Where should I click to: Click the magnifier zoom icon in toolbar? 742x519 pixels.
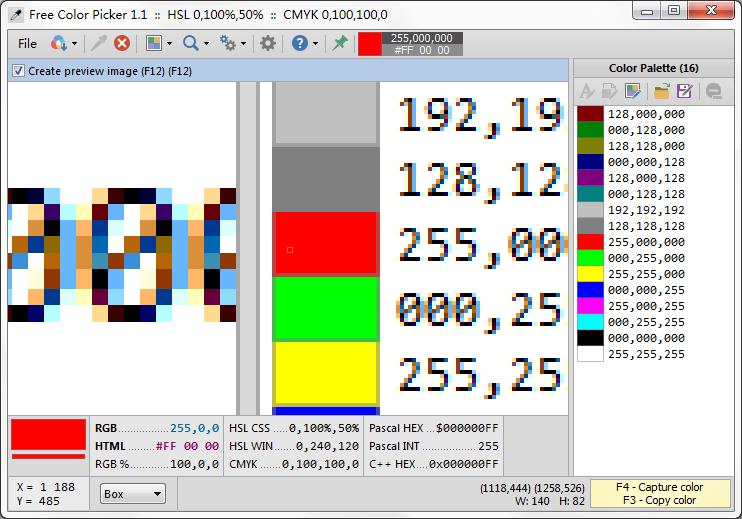coord(190,43)
